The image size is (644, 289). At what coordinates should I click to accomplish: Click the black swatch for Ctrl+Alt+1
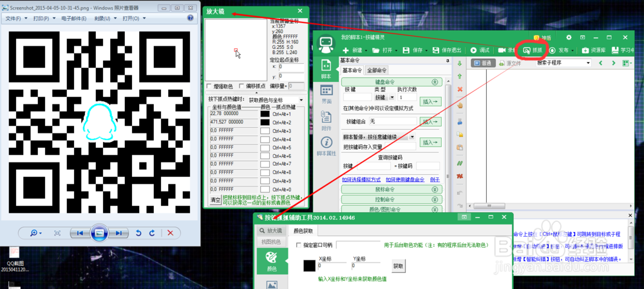[x=265, y=114]
